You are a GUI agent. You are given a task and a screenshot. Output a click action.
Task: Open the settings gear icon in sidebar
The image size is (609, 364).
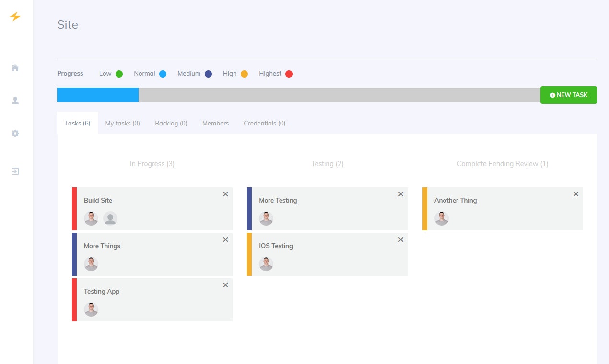[15, 133]
